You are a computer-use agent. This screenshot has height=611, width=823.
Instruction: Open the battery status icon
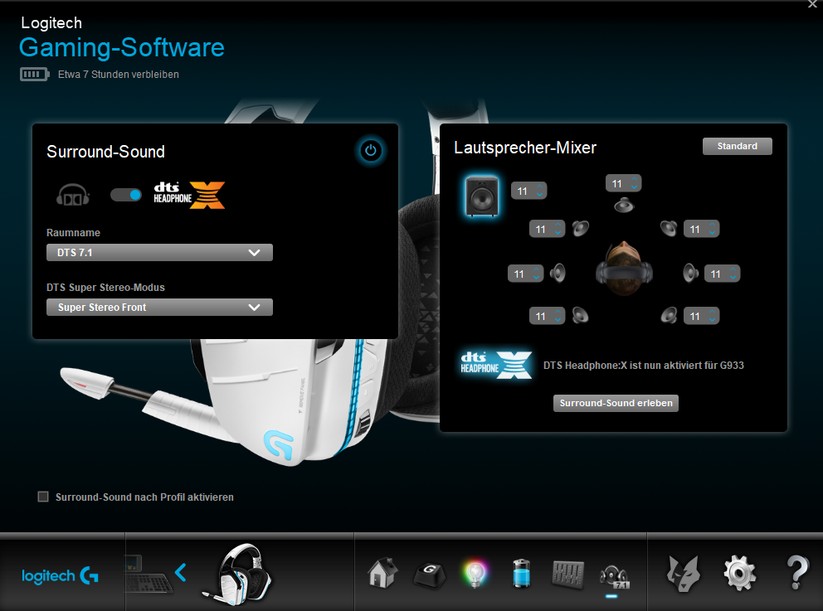(x=521, y=573)
